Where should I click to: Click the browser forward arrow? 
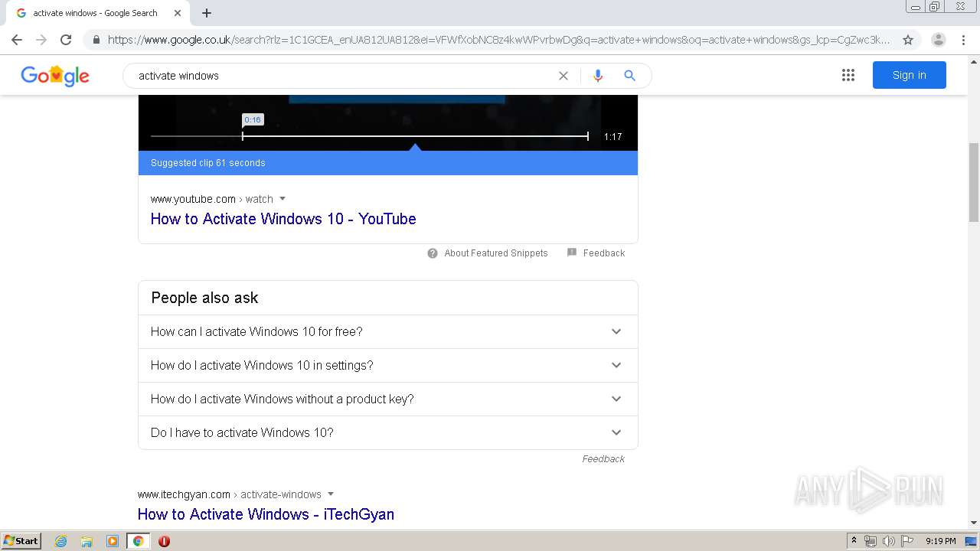pyautogui.click(x=41, y=40)
